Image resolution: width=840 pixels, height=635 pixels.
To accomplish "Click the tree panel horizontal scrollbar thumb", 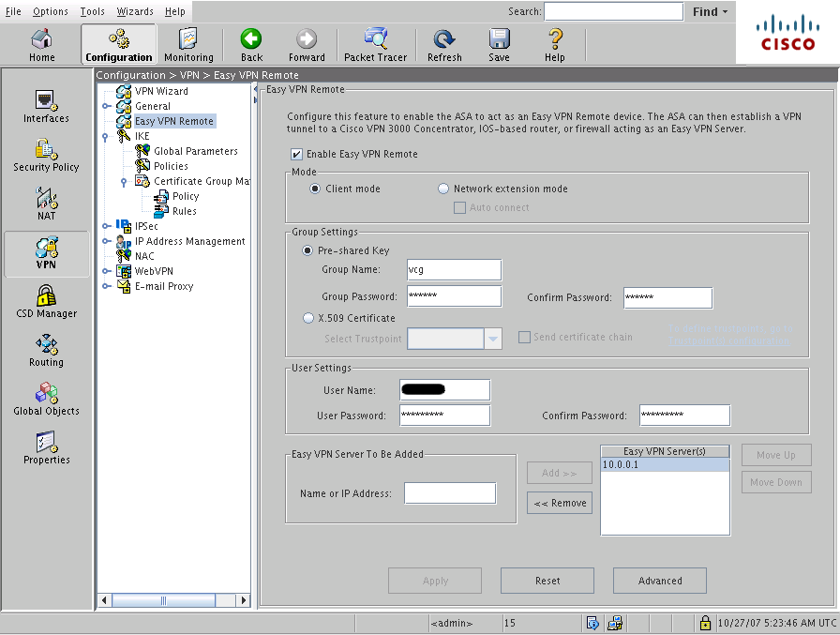I will pyautogui.click(x=163, y=600).
